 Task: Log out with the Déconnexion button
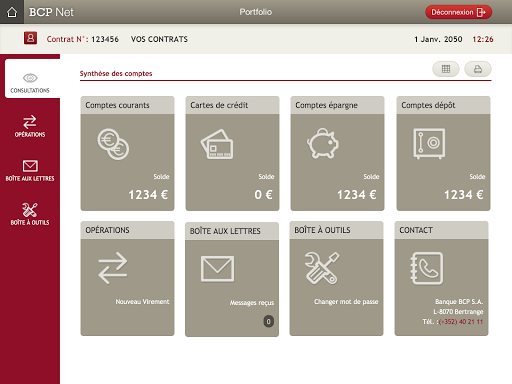pyautogui.click(x=458, y=12)
